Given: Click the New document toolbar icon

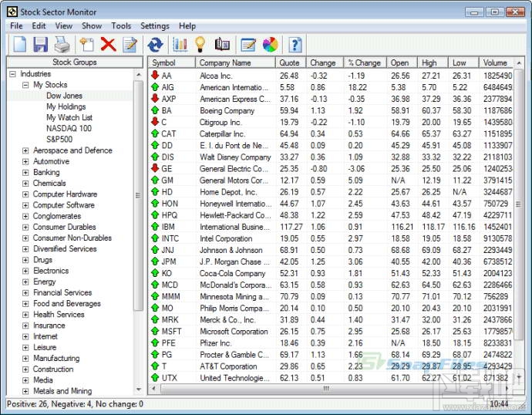Looking at the screenshot, I should (x=20, y=45).
